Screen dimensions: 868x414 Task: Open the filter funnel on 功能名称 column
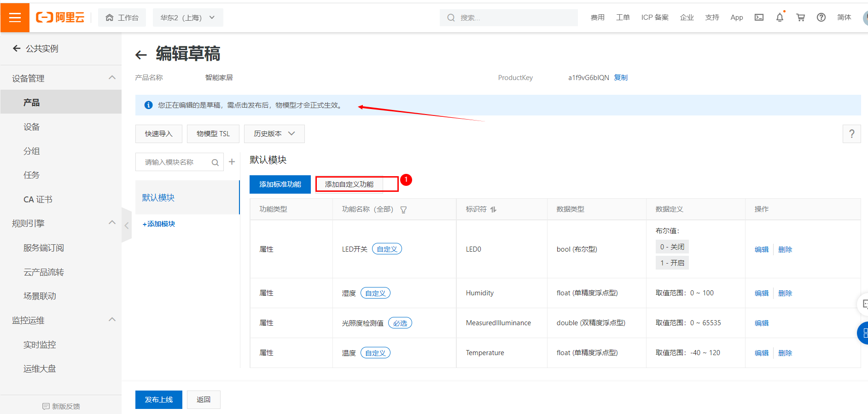pyautogui.click(x=403, y=209)
